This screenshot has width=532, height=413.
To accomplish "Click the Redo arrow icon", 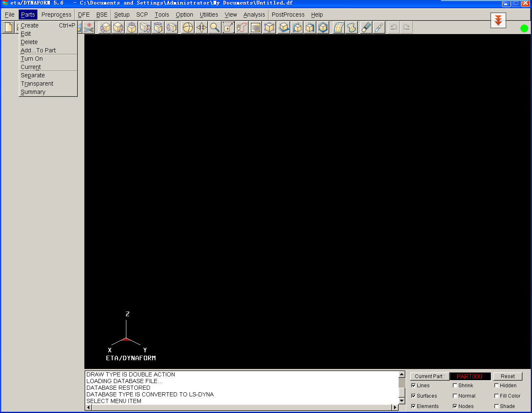I will pyautogui.click(x=406, y=27).
